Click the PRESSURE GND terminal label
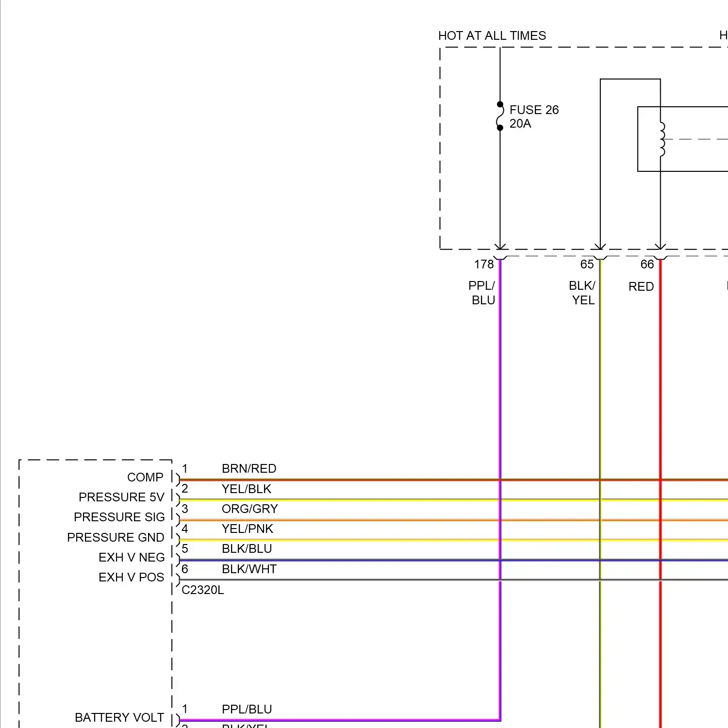 point(116,537)
